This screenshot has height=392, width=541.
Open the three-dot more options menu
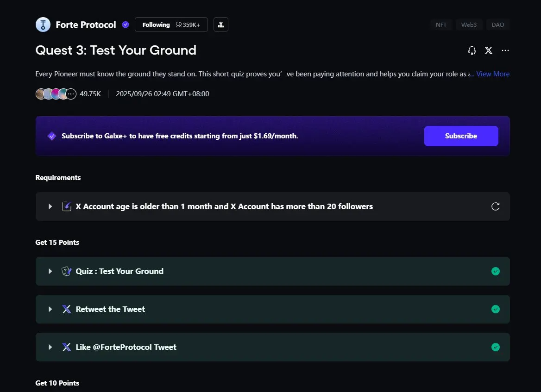coord(505,50)
